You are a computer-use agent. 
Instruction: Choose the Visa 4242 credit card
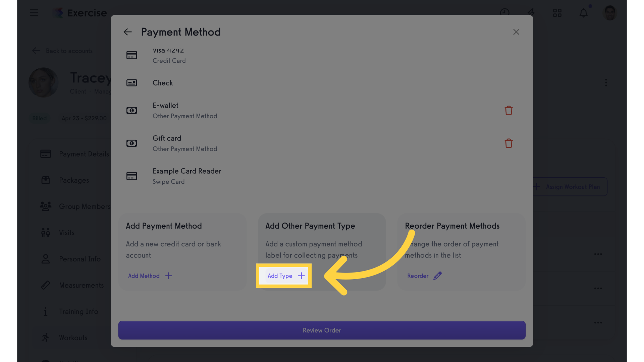point(169,55)
